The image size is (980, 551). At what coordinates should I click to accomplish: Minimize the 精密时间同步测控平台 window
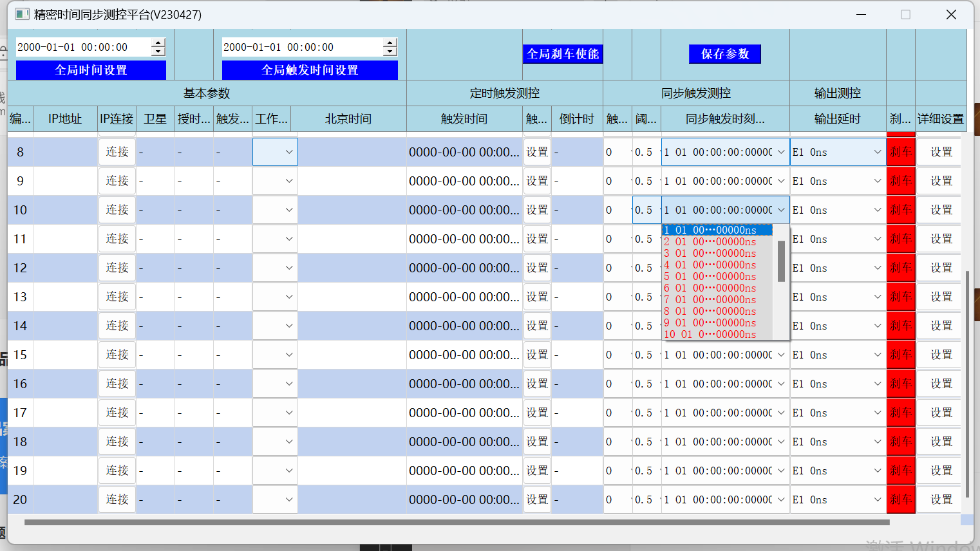tap(861, 14)
